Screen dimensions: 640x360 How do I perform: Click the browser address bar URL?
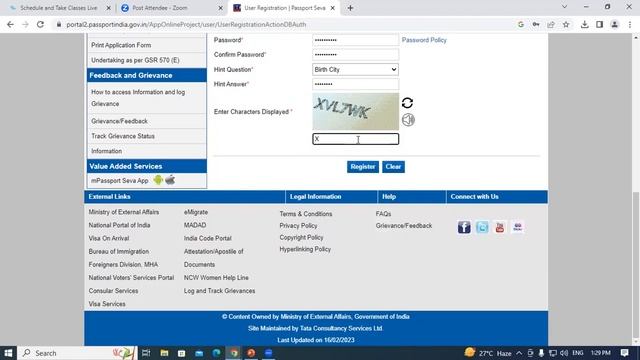(186, 24)
